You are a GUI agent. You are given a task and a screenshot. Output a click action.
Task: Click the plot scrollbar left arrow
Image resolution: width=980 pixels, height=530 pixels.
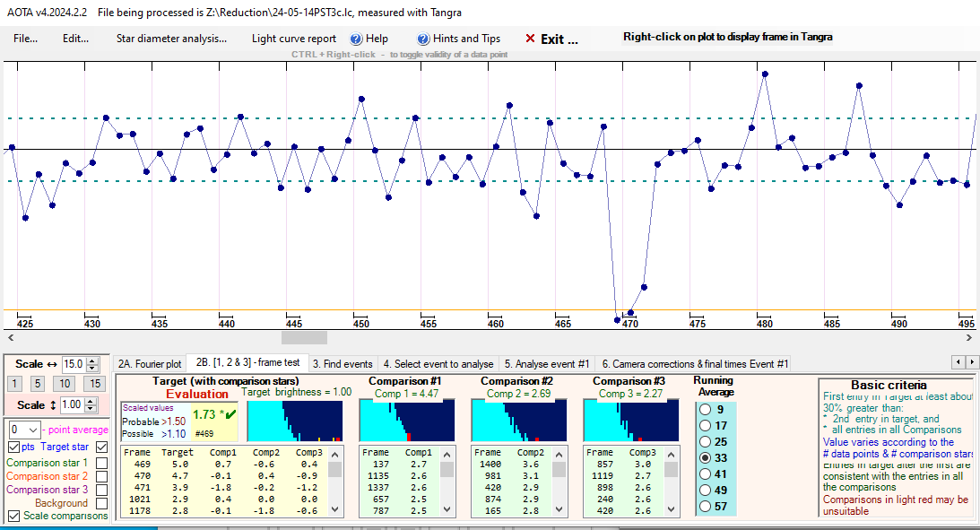point(10,337)
